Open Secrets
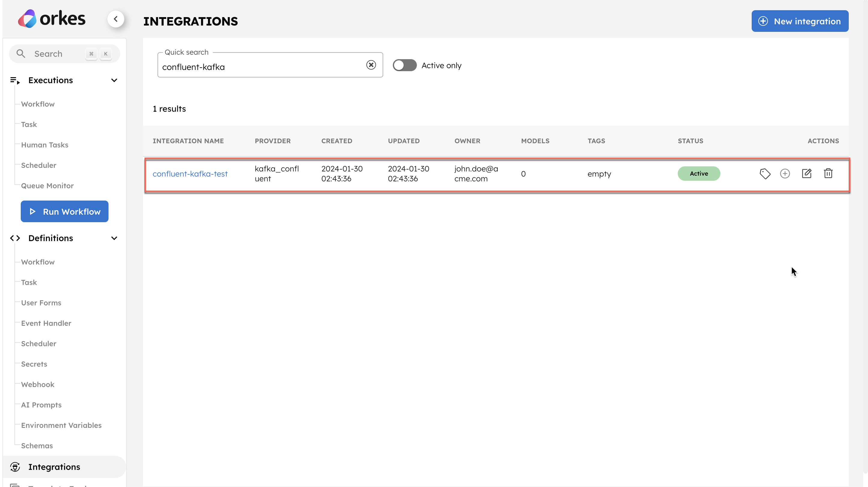Image resolution: width=868 pixels, height=487 pixels. (34, 364)
